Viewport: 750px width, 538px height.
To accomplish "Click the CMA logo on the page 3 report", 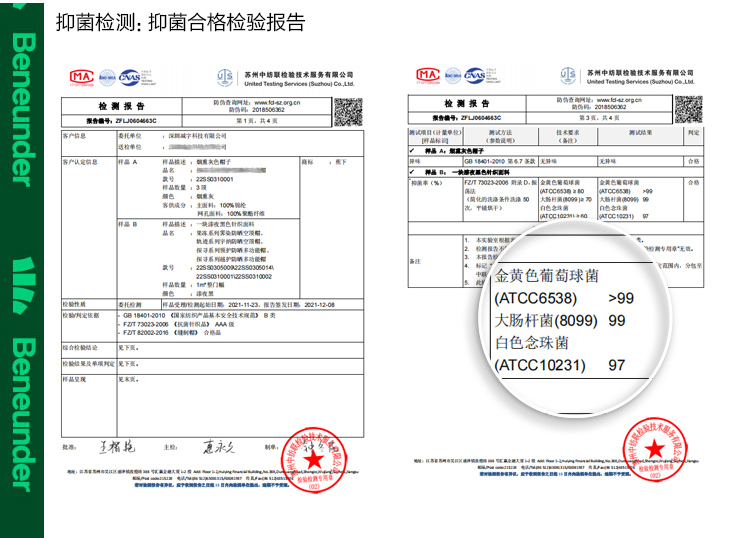I will pyautogui.click(x=428, y=75).
